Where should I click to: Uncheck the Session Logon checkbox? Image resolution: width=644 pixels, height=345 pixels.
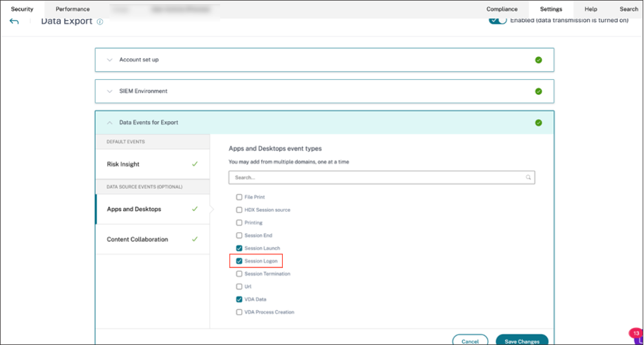(239, 261)
